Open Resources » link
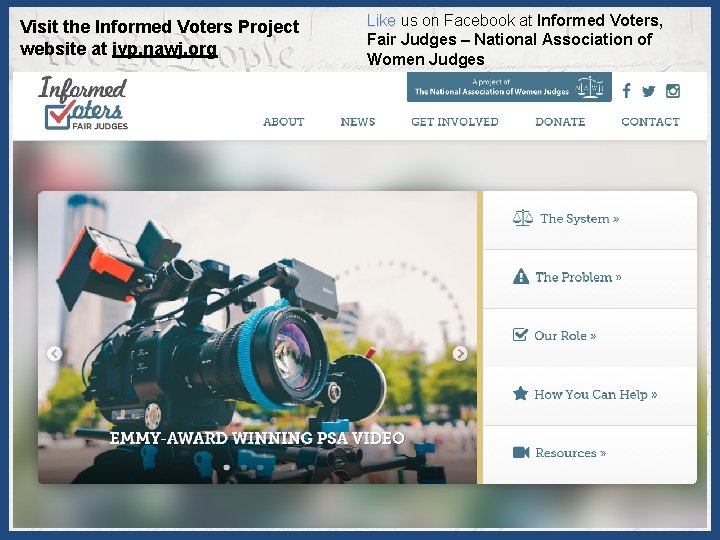This screenshot has width=720, height=540. [570, 453]
